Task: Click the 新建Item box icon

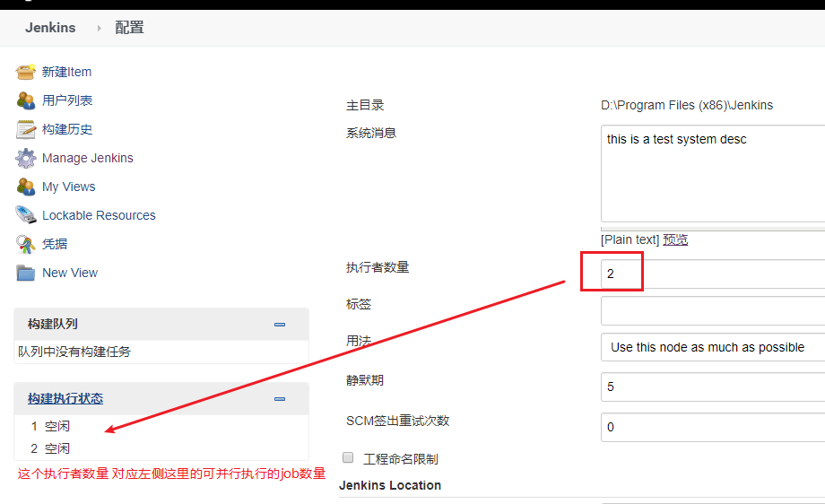Action: tap(25, 72)
